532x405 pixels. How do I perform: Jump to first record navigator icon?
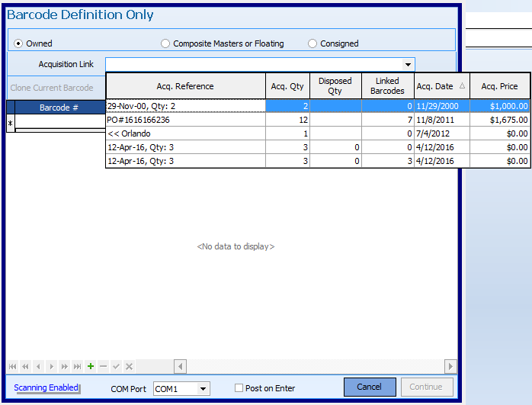(12, 367)
